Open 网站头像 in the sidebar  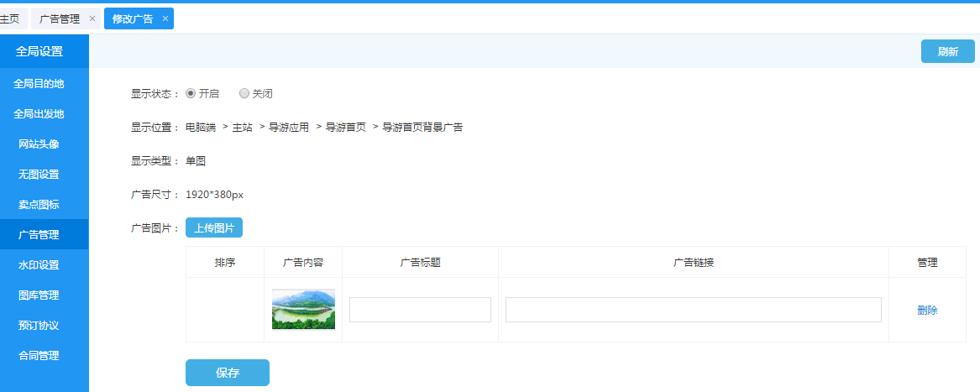click(39, 144)
